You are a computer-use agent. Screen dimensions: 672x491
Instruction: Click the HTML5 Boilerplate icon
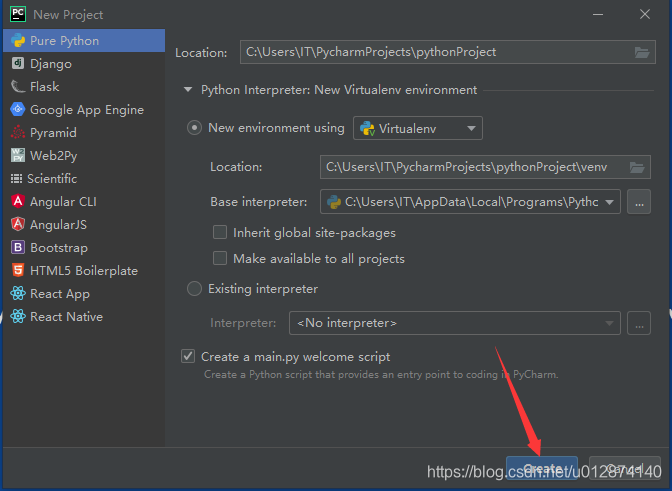pyautogui.click(x=18, y=270)
